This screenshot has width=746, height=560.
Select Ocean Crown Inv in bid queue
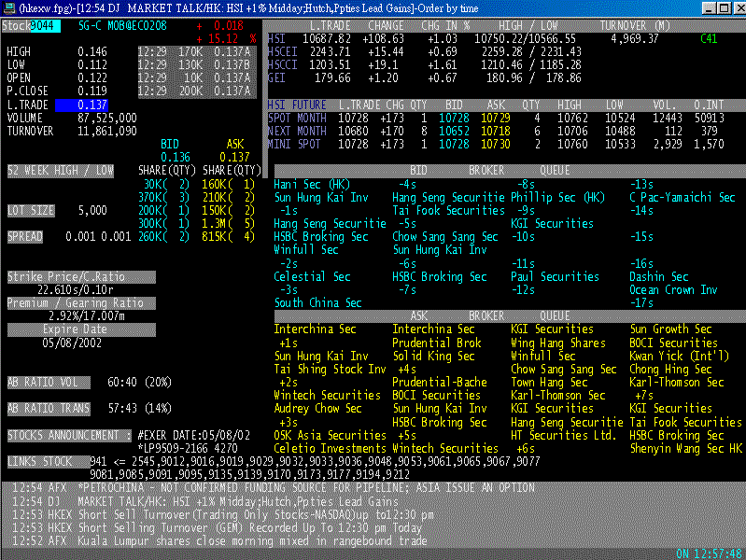click(673, 289)
